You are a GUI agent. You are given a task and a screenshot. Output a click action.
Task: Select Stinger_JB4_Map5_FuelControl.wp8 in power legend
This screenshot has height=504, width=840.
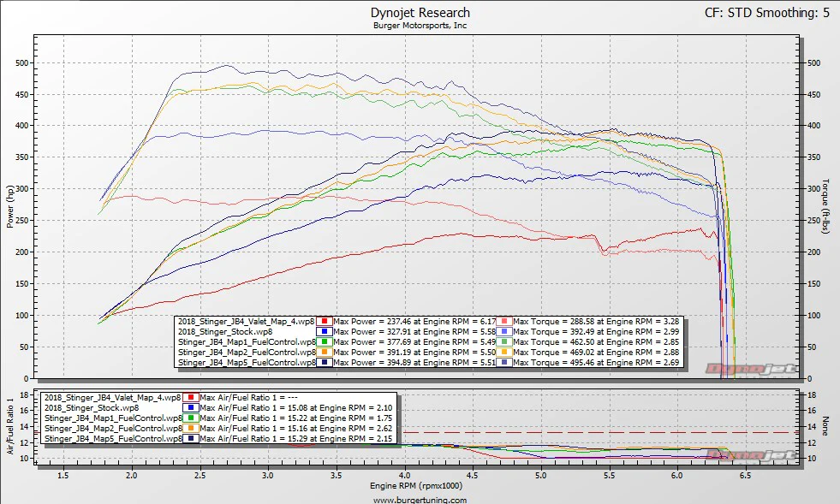[247, 362]
